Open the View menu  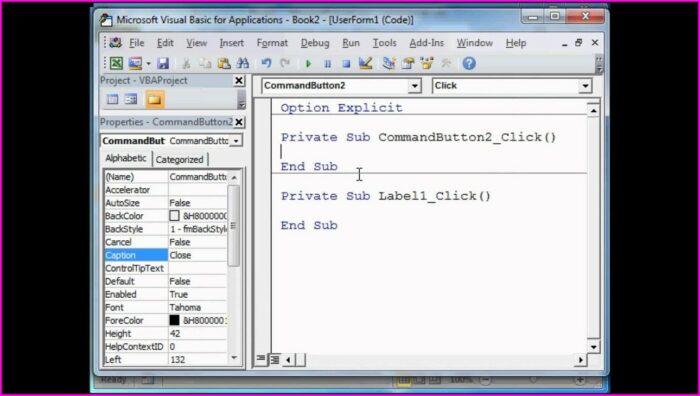(x=196, y=43)
